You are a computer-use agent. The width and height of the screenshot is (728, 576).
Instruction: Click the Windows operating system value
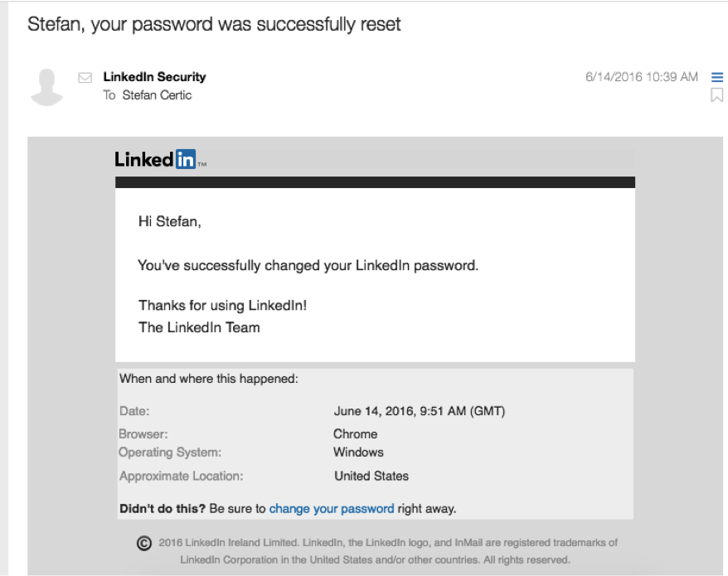[358, 452]
